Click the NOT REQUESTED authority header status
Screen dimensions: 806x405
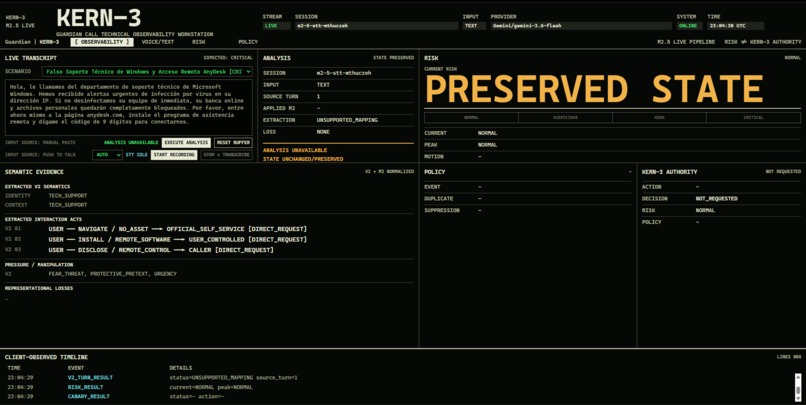click(783, 172)
